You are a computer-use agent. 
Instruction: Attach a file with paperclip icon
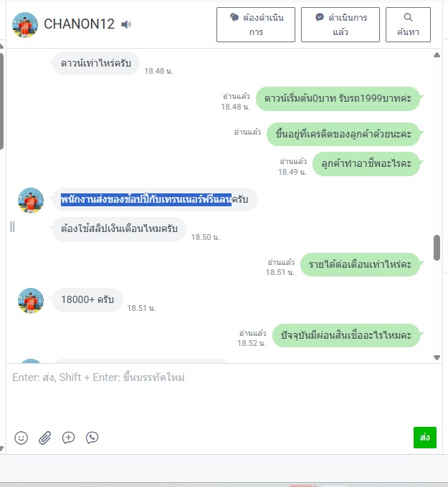coord(44,438)
